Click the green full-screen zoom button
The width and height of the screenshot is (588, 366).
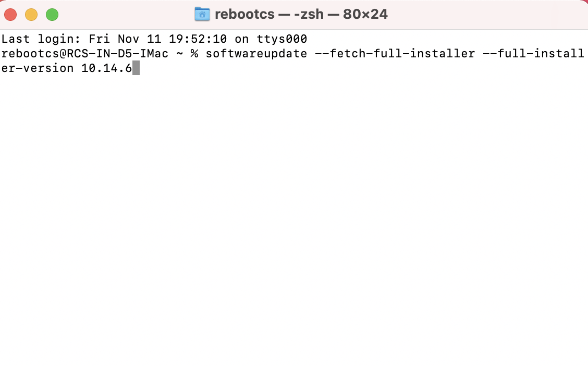(52, 15)
